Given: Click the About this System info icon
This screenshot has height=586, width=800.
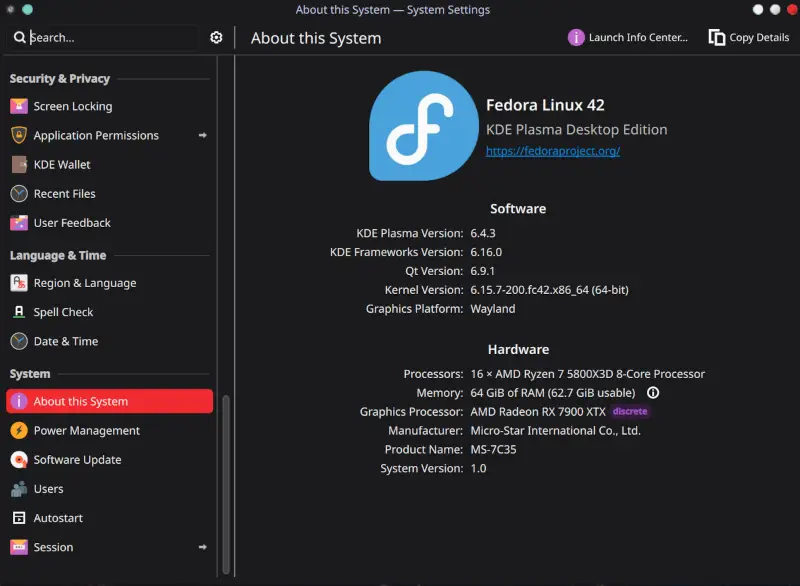Looking at the screenshot, I should pyautogui.click(x=19, y=401).
